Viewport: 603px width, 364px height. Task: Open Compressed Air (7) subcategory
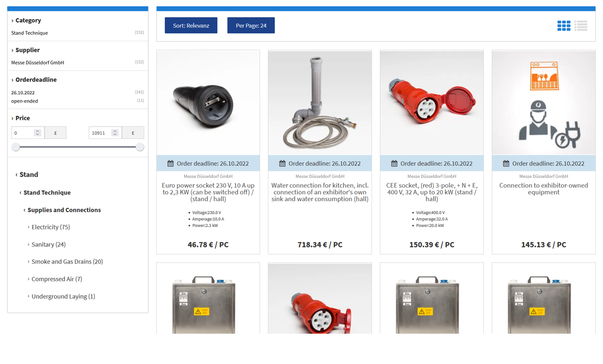pos(55,279)
